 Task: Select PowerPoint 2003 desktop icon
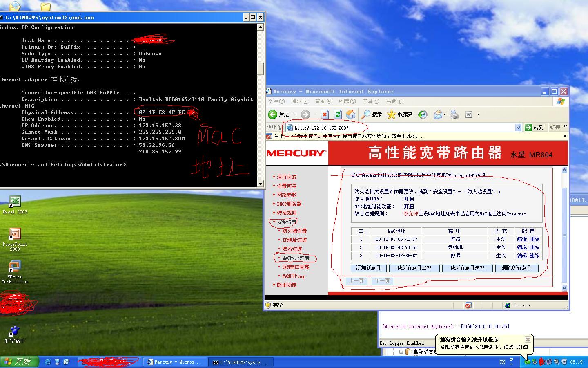[x=15, y=240]
